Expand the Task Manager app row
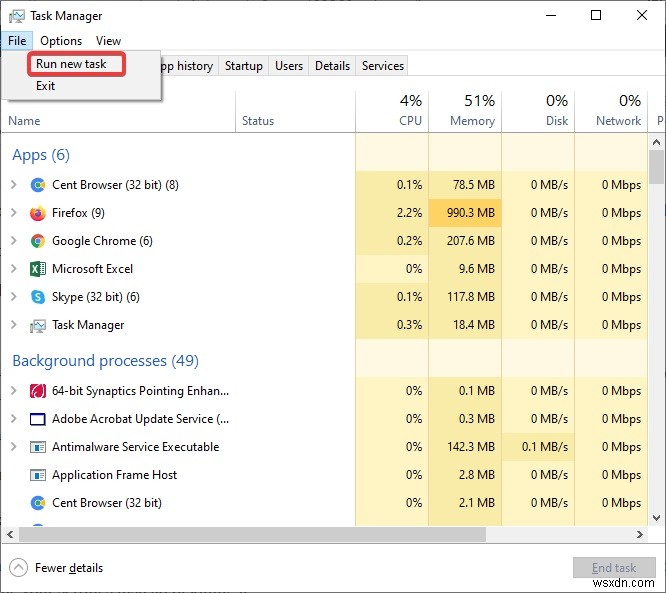 click(14, 325)
